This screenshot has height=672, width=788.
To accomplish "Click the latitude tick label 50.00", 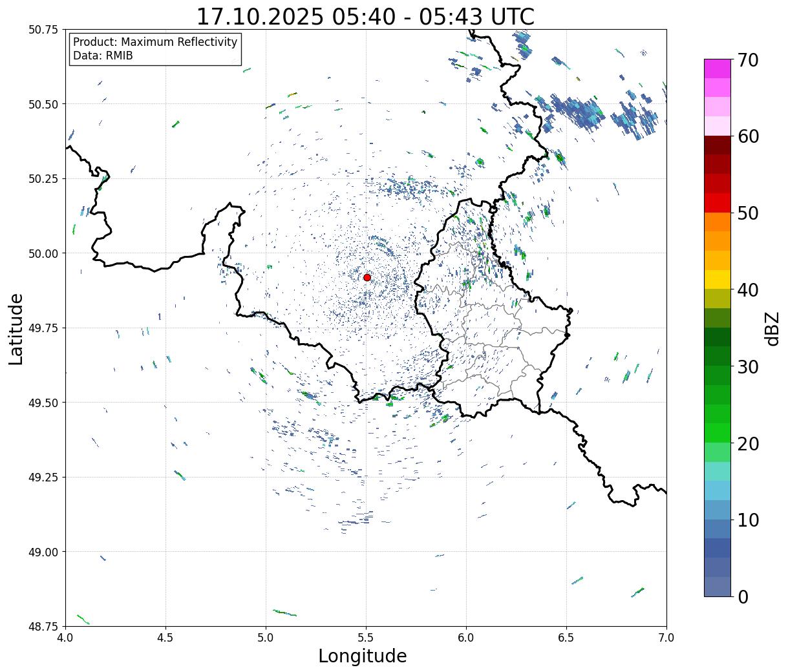I will (x=43, y=253).
